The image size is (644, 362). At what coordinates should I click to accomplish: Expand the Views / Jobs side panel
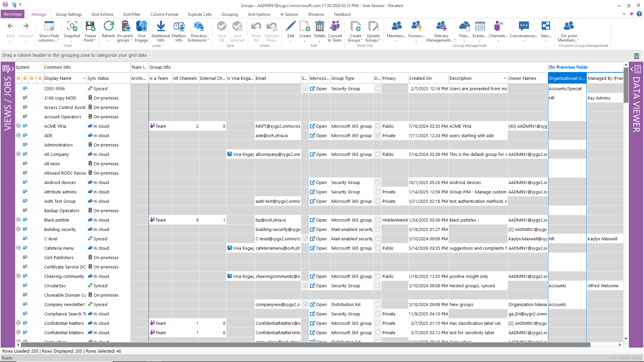pos(8,69)
